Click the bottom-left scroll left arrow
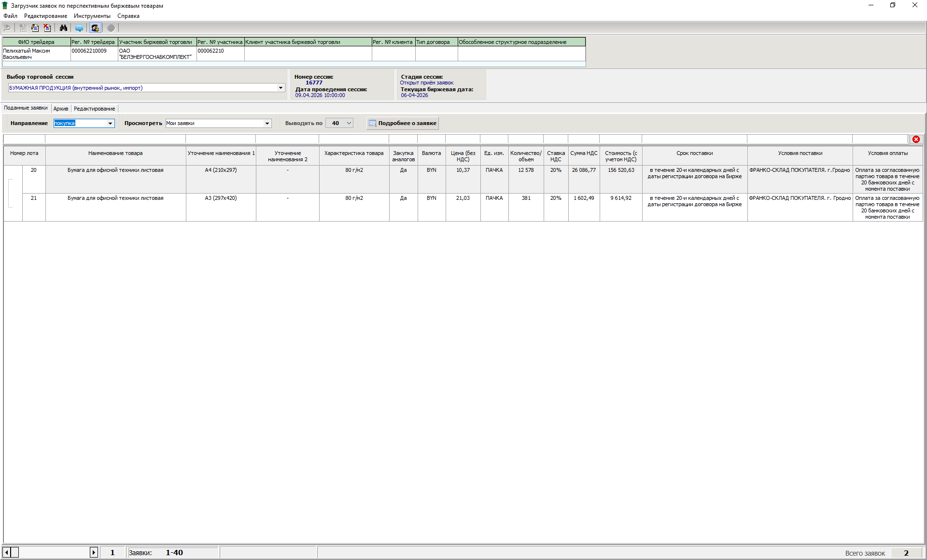Image resolution: width=927 pixels, height=560 pixels. click(6, 552)
